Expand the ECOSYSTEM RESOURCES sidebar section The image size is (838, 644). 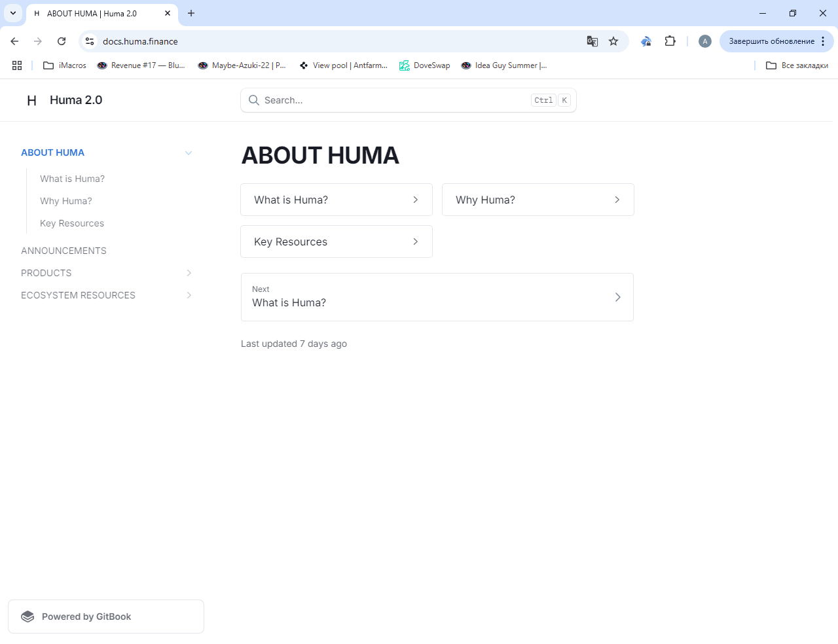pyautogui.click(x=189, y=295)
